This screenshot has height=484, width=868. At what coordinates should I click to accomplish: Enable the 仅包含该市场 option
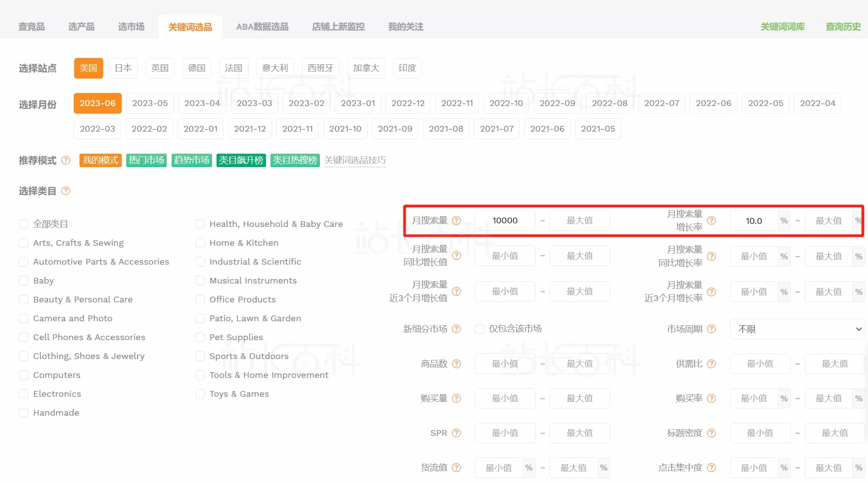479,329
